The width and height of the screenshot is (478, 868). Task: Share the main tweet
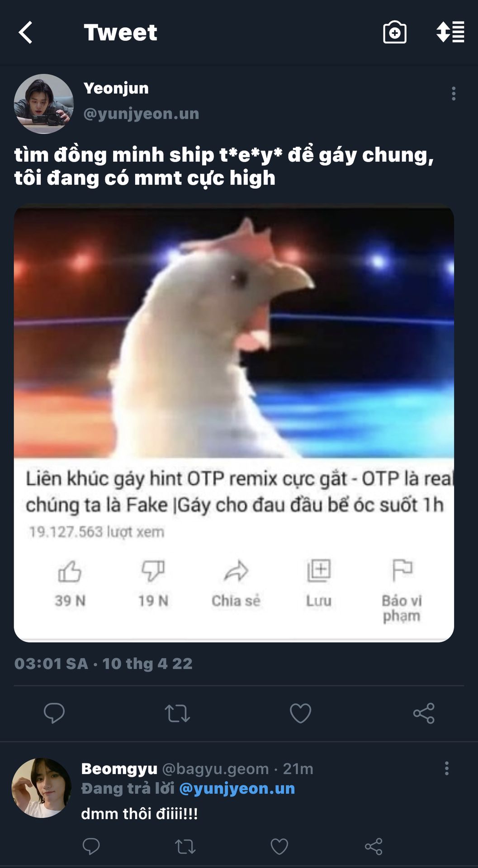point(424,713)
